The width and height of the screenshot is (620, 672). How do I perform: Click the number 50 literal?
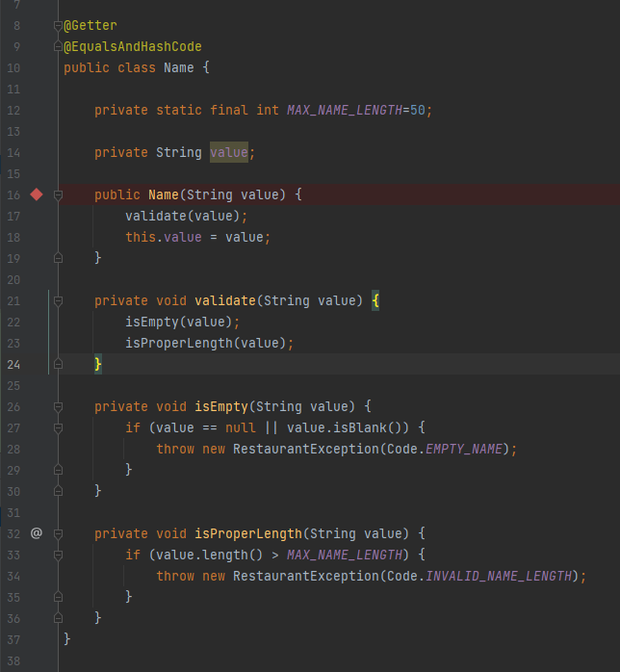click(x=418, y=110)
